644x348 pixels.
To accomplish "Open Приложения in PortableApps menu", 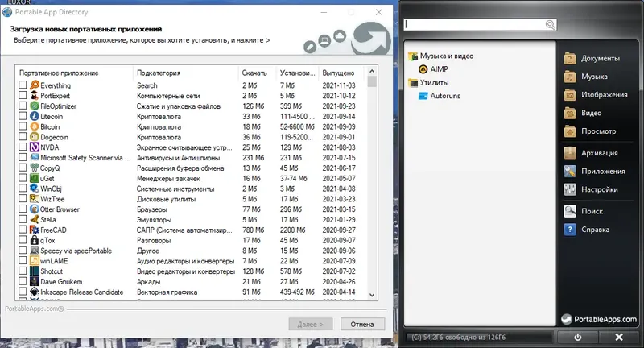I will [x=596, y=172].
